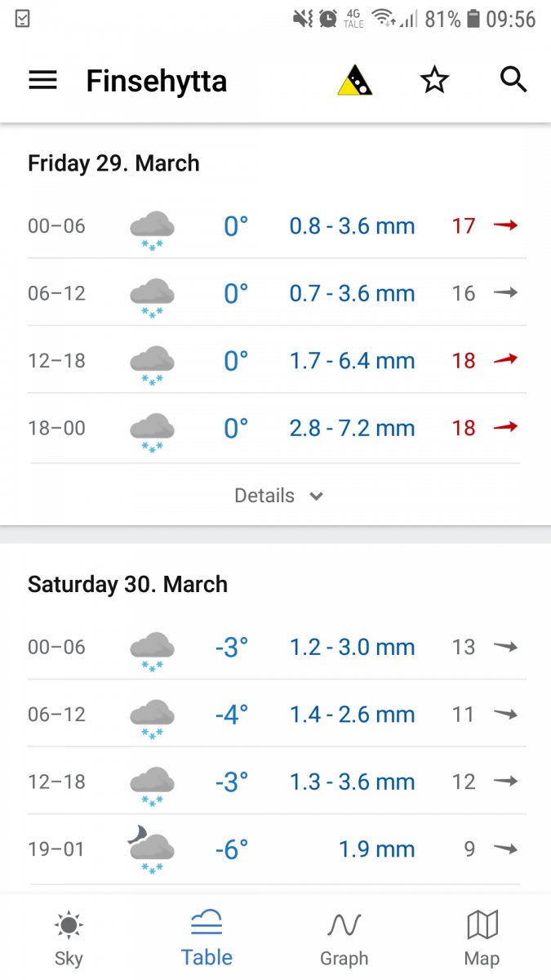551x980 pixels.
Task: Tap night snow icon for Saturday 19–01
Action: [150, 850]
